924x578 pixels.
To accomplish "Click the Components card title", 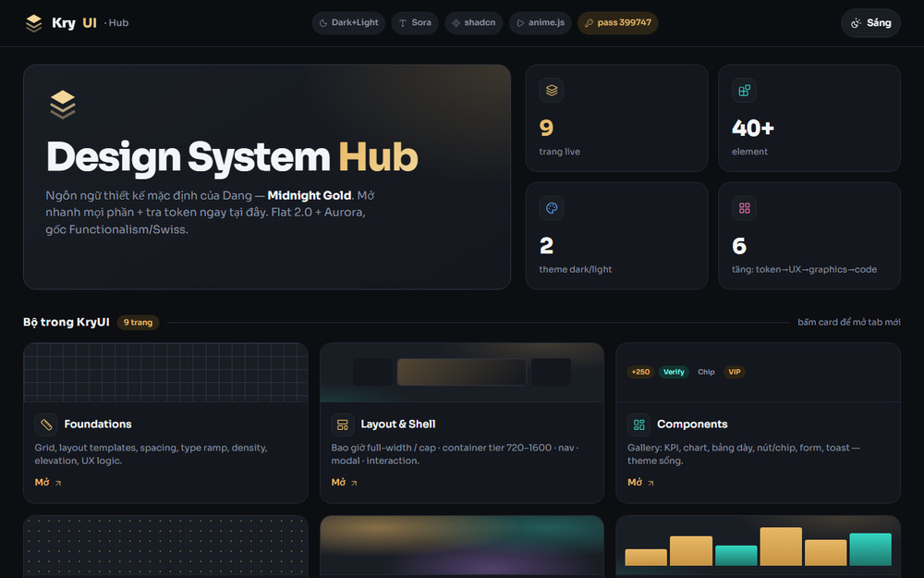I will coord(692,424).
